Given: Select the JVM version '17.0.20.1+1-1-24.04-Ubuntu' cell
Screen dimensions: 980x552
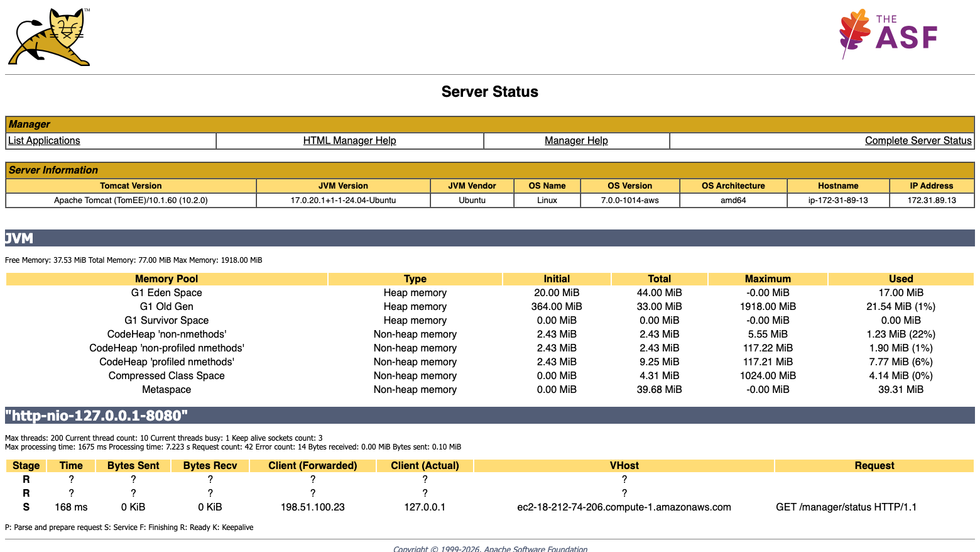Looking at the screenshot, I should 343,201.
